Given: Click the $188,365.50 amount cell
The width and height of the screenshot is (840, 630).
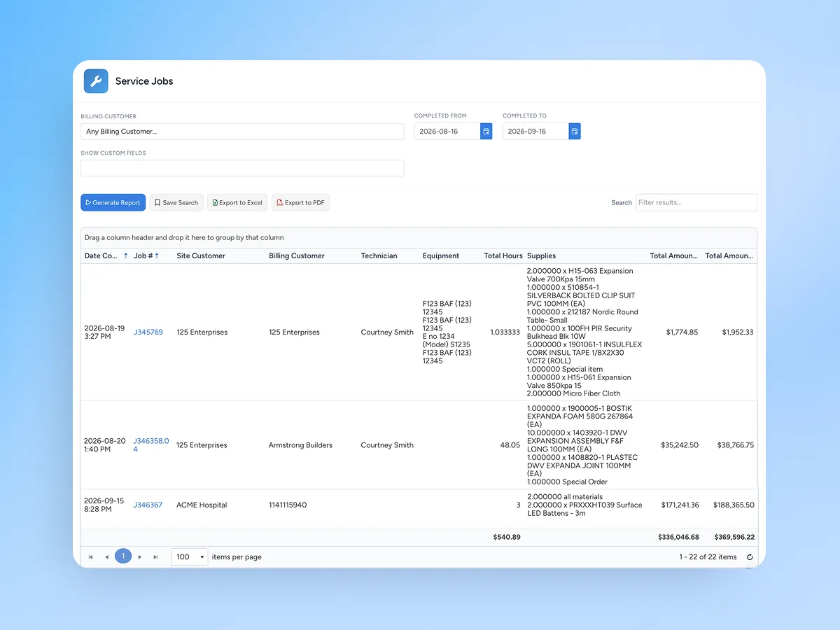Looking at the screenshot, I should pyautogui.click(x=733, y=505).
